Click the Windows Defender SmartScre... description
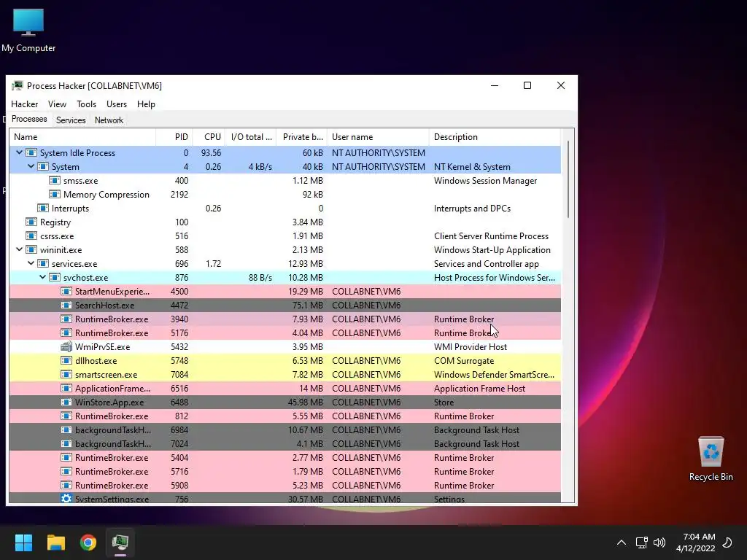Screen dimensions: 747x560 494,375
